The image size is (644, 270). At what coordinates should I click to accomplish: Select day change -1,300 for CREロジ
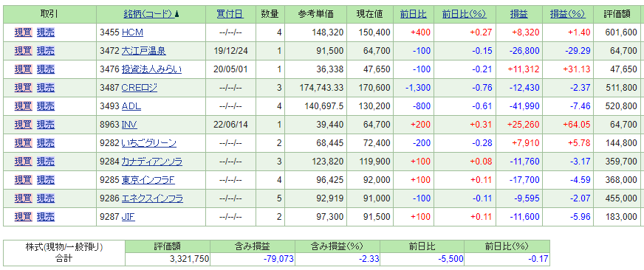tap(418, 87)
